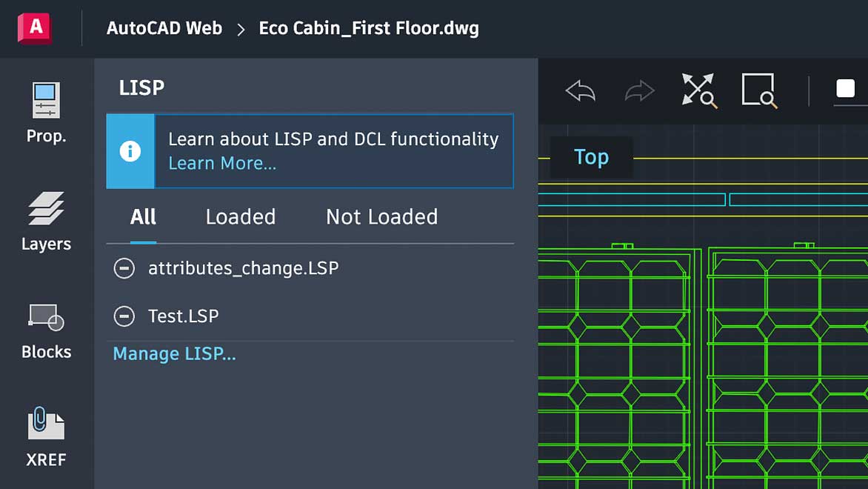Click the info icon in the LISP banner
Viewport: 868px width, 489px height.
131,151
